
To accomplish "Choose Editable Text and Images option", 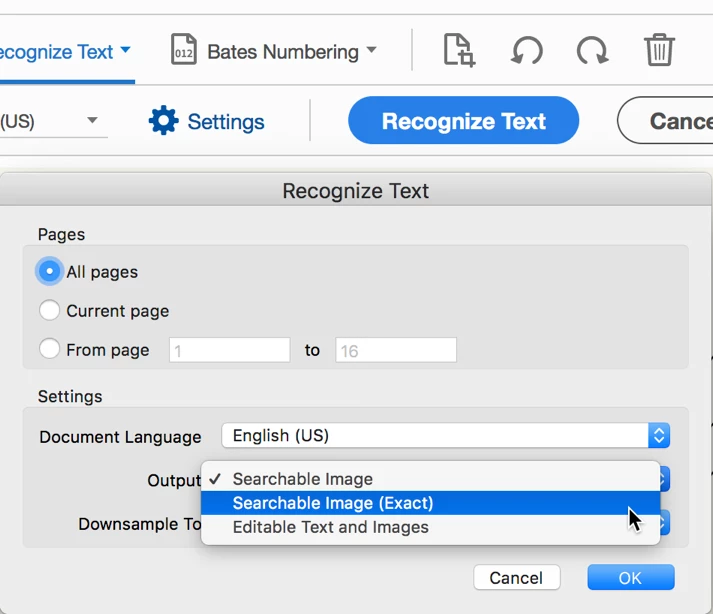I will point(430,527).
